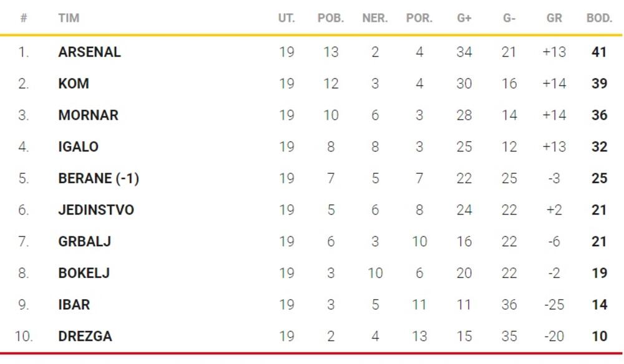The image size is (624, 364).
Task: Click Arsenal's 41 points value
Action: click(x=599, y=52)
